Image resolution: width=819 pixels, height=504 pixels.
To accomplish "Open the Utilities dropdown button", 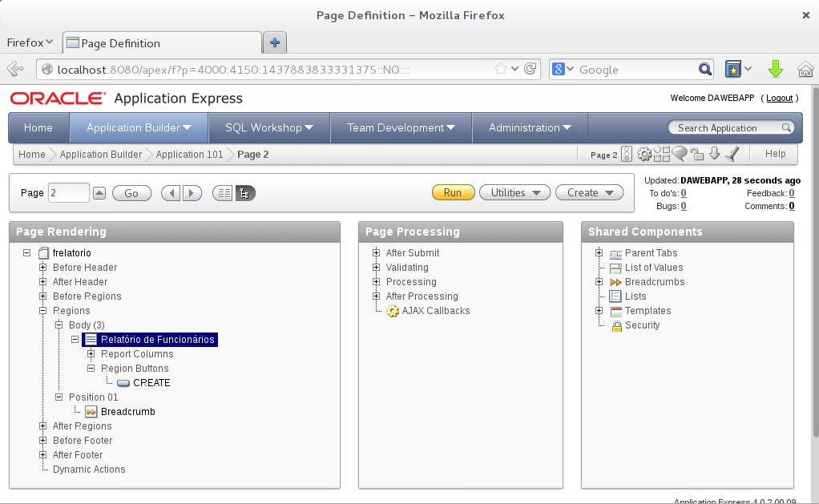I will click(514, 193).
